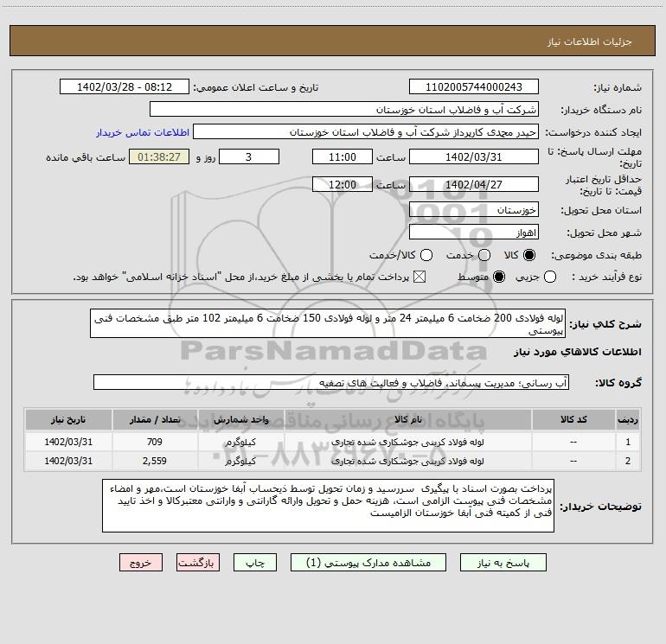Toggle the اسناد خزانه اسلامی payment checkbox
666x644 pixels.
tap(419, 277)
